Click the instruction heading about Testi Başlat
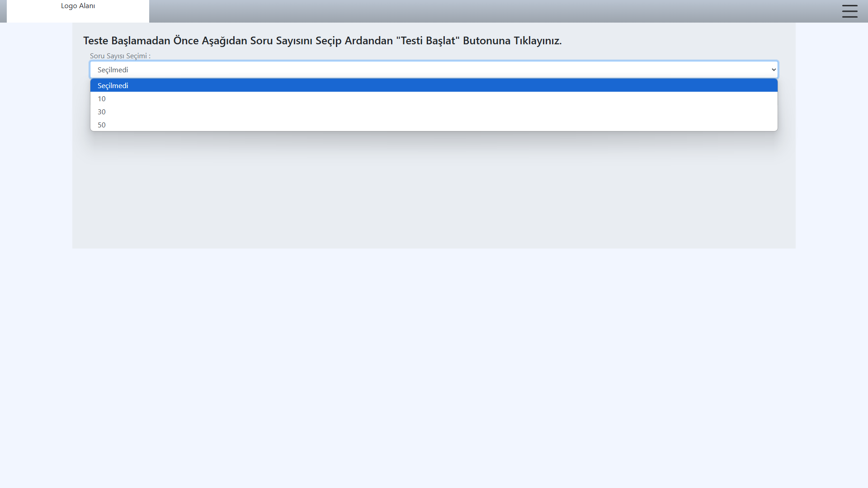The width and height of the screenshot is (868, 488). point(322,41)
